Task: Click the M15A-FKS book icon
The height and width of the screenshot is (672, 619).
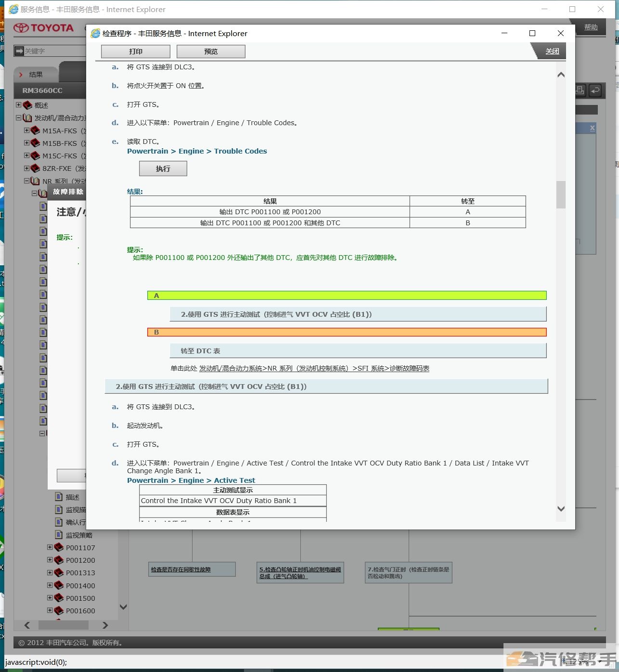Action: pyautogui.click(x=35, y=130)
